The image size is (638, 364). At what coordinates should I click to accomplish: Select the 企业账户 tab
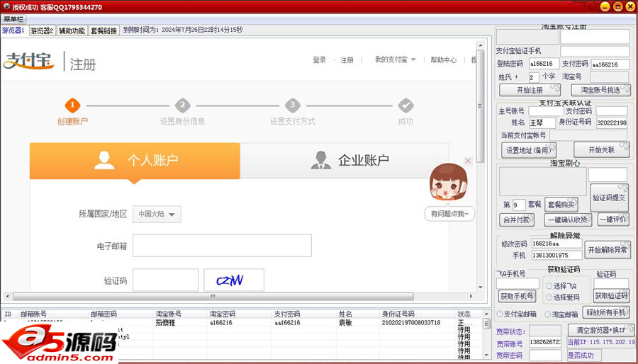[x=345, y=161]
